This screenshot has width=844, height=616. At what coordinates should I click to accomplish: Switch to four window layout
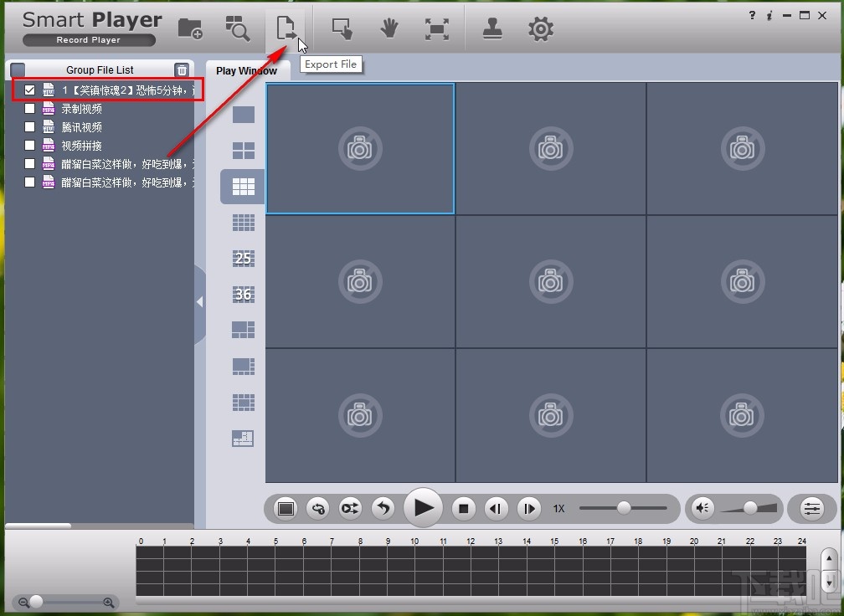(244, 151)
